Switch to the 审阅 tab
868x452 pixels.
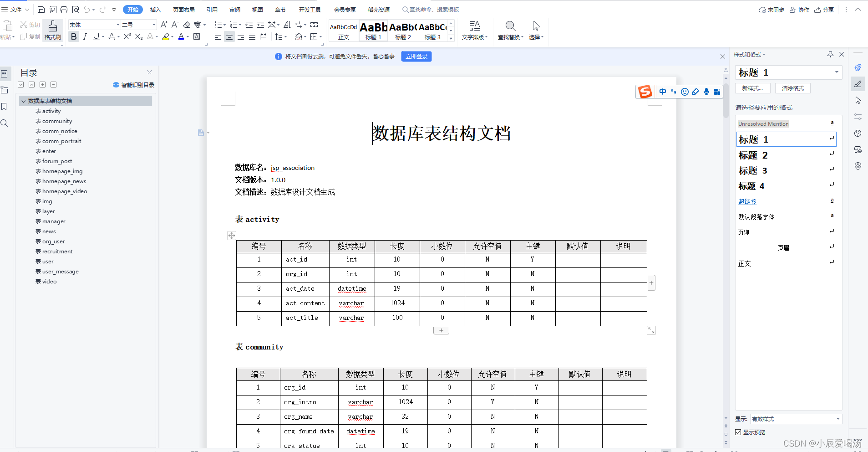(x=235, y=10)
